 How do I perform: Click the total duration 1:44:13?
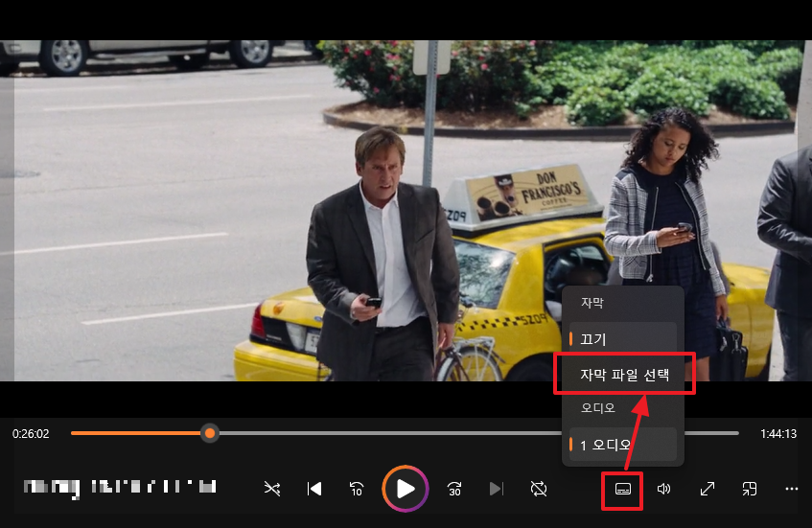pos(778,434)
